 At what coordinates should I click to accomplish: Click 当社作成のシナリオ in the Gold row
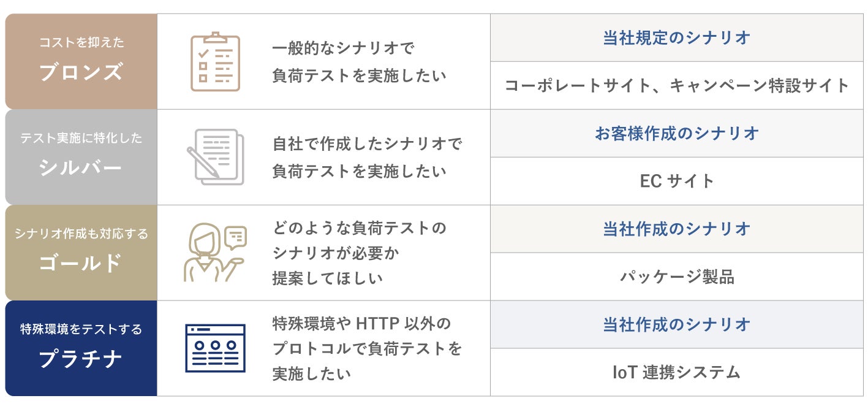coord(677,229)
